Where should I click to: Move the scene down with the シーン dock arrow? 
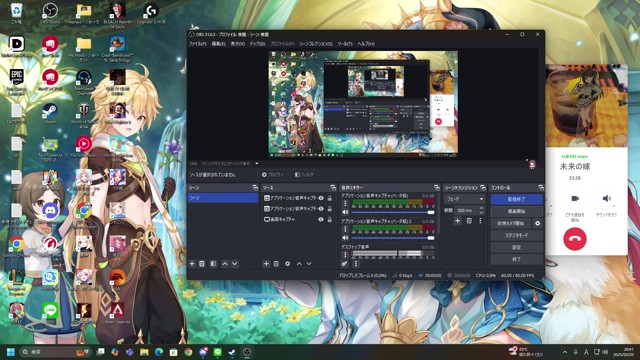click(x=235, y=264)
